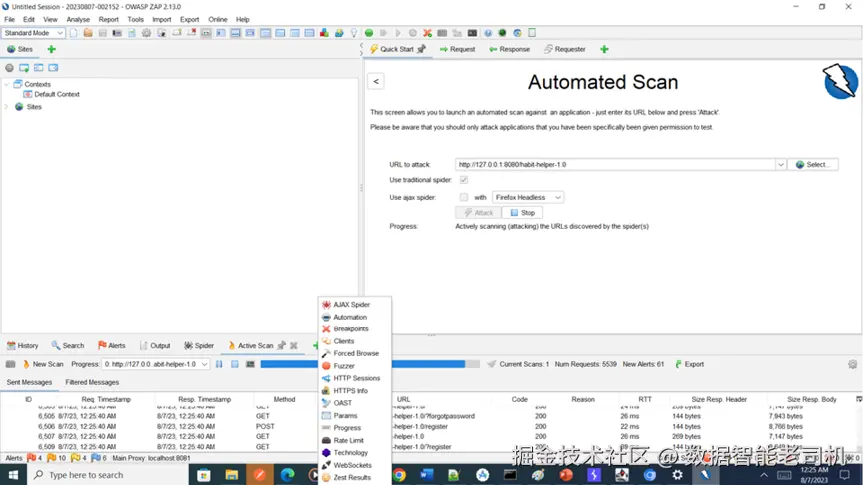Open options gear icon in toolbar

(x=146, y=33)
